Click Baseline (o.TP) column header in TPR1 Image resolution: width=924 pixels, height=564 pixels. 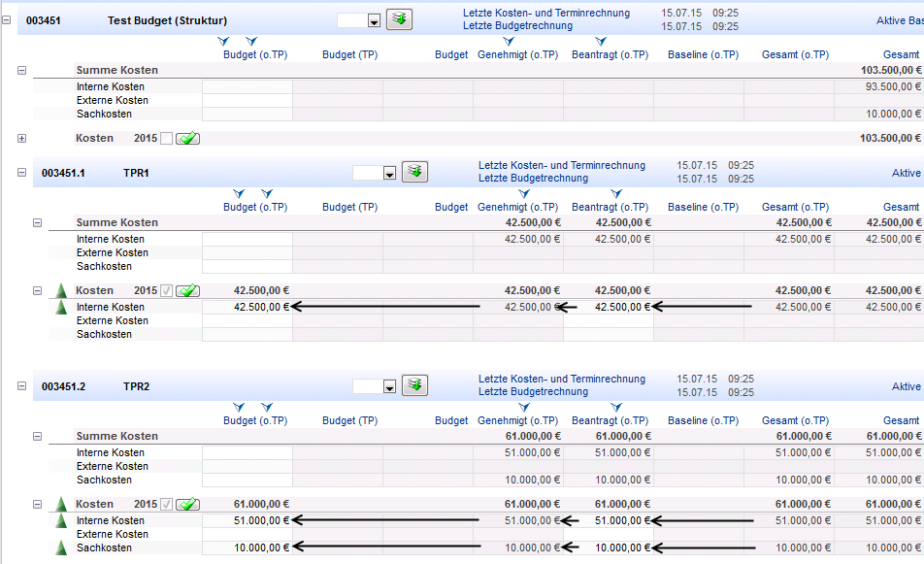[x=703, y=207]
